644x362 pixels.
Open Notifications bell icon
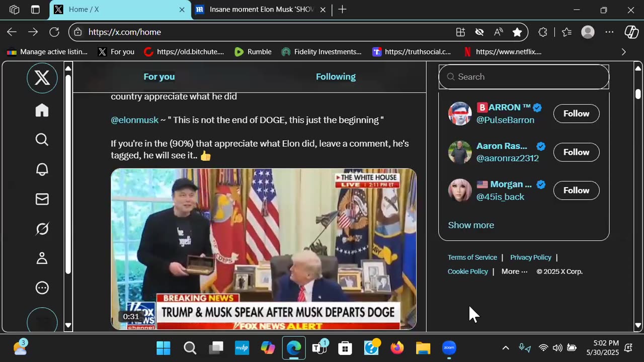coord(42,169)
